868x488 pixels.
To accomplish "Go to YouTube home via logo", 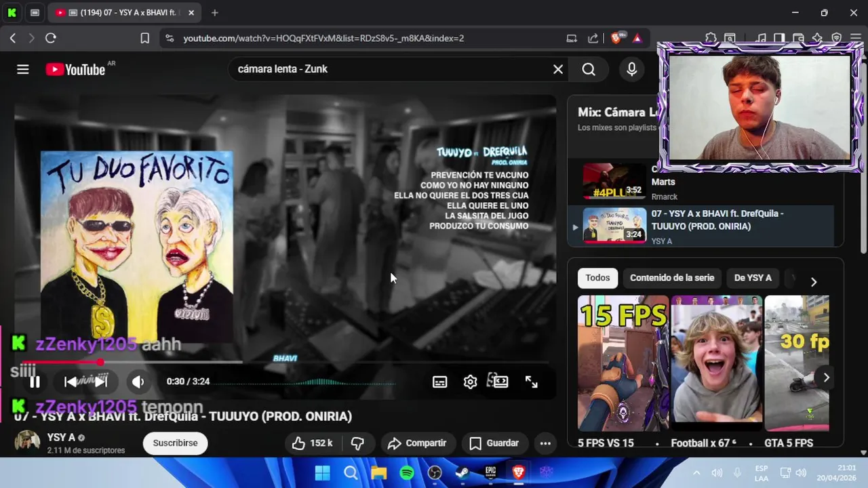I will tap(75, 69).
